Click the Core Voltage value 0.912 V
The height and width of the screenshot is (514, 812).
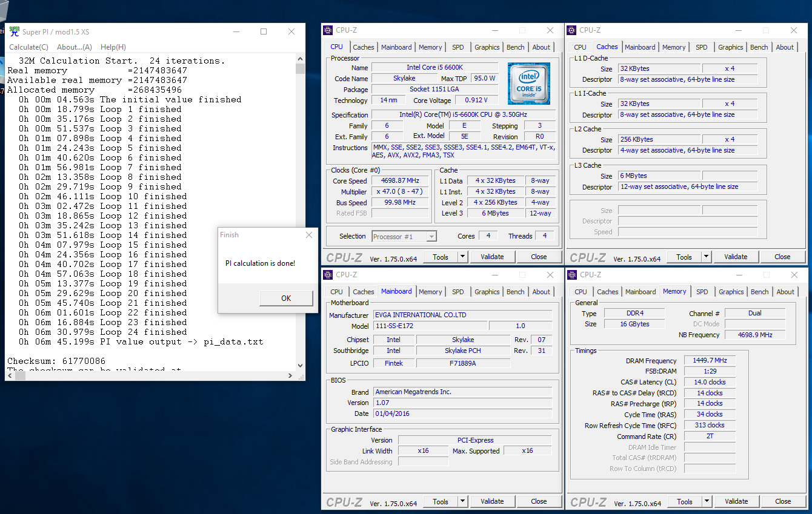pyautogui.click(x=476, y=100)
